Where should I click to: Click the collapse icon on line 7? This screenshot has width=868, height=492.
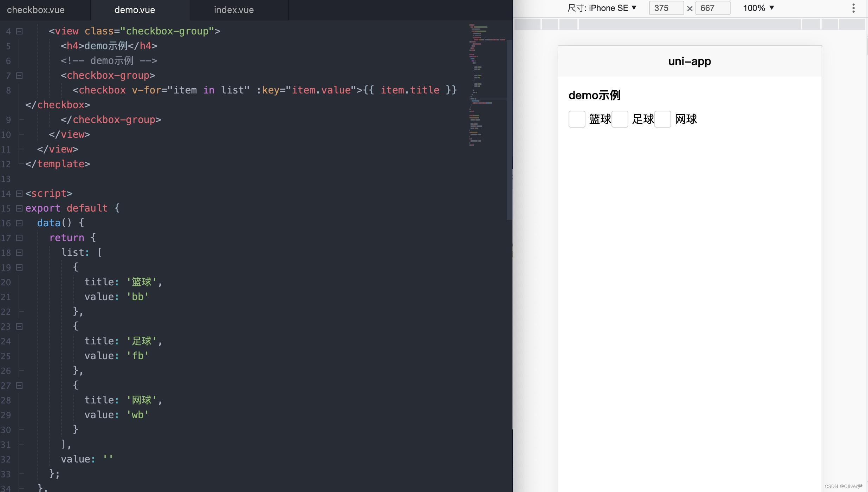(x=19, y=75)
